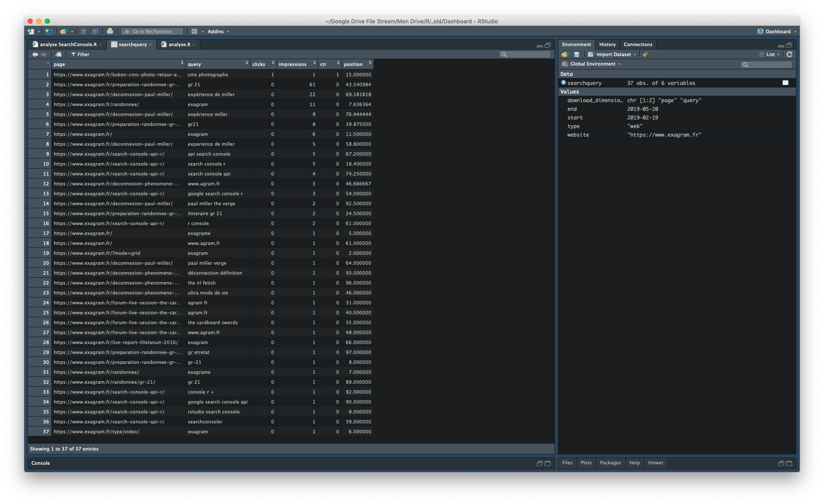Screen dimensions: 824x504
Task: Open the List view dropdown
Action: pyautogui.click(x=770, y=54)
